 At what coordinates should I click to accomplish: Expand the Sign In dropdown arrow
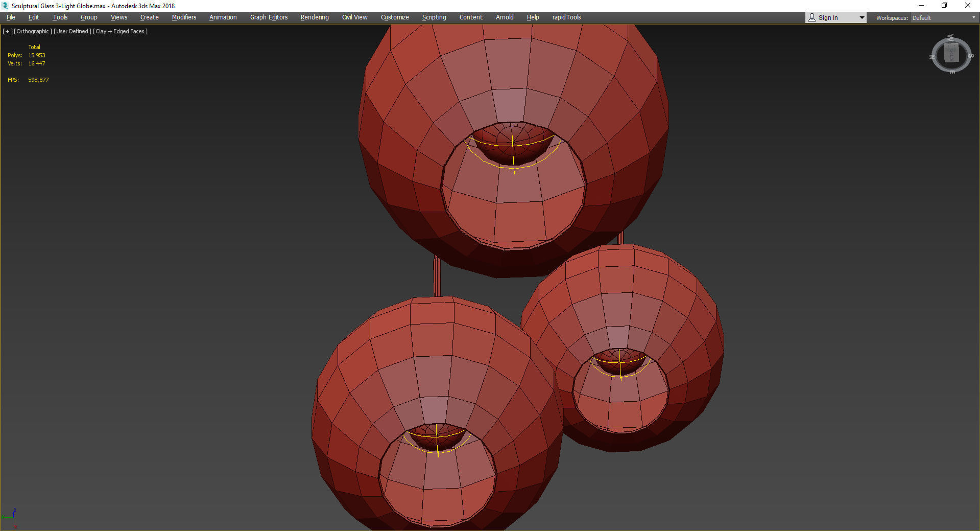coord(862,18)
